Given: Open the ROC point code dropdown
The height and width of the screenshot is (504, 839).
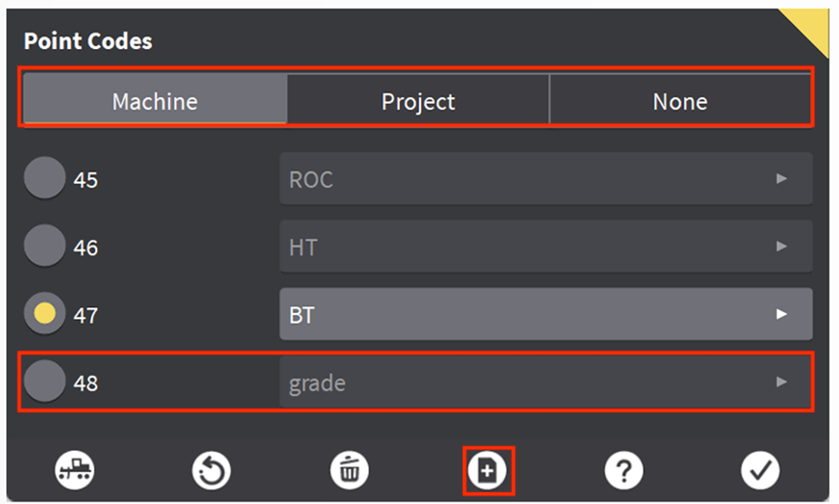Looking at the screenshot, I should 546,180.
